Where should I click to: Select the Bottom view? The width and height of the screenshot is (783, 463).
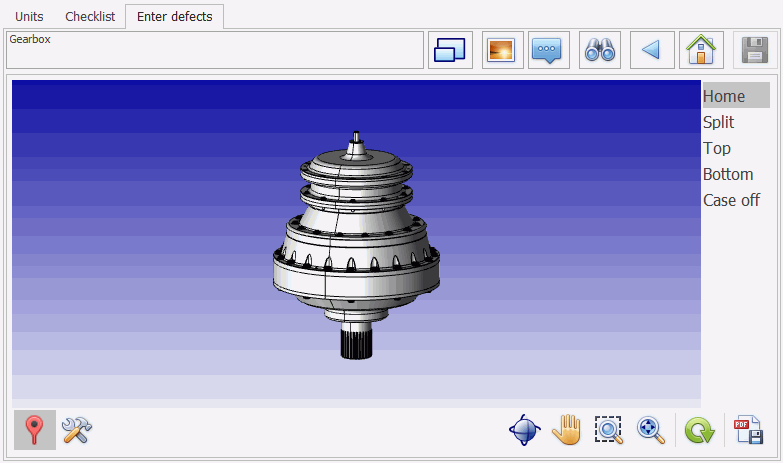point(728,174)
